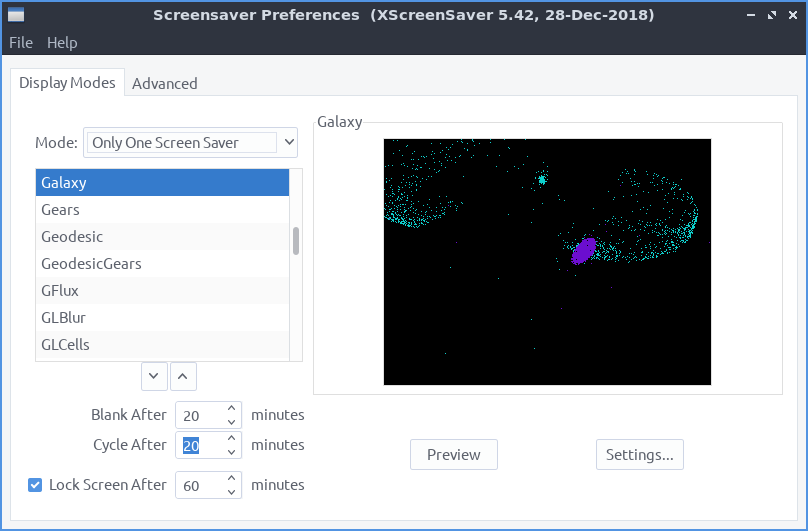Click the up arrow below screensaver list
Viewport: 808px width, 531px height.
[x=183, y=376]
